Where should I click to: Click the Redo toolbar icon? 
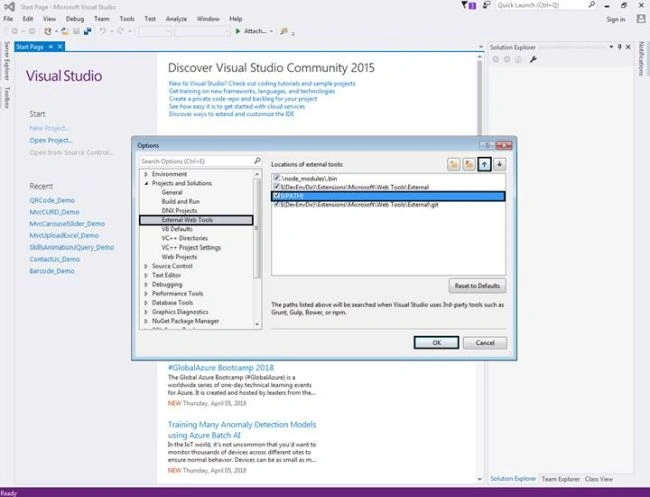click(x=120, y=31)
